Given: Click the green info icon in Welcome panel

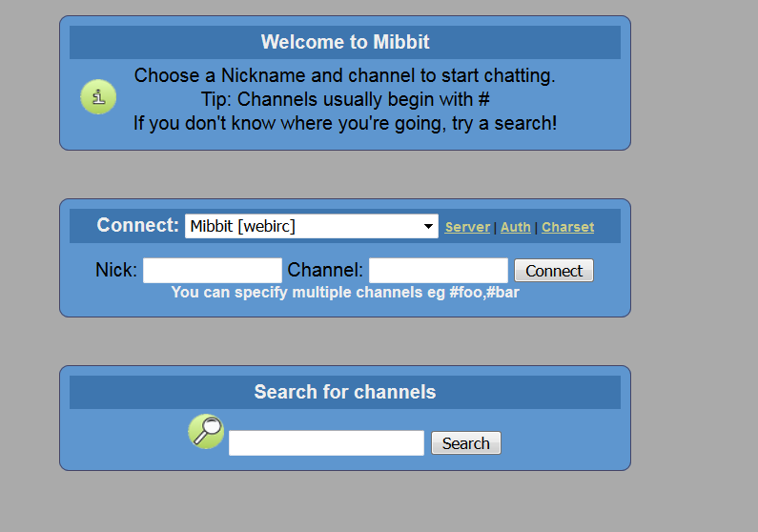Looking at the screenshot, I should tap(98, 97).
